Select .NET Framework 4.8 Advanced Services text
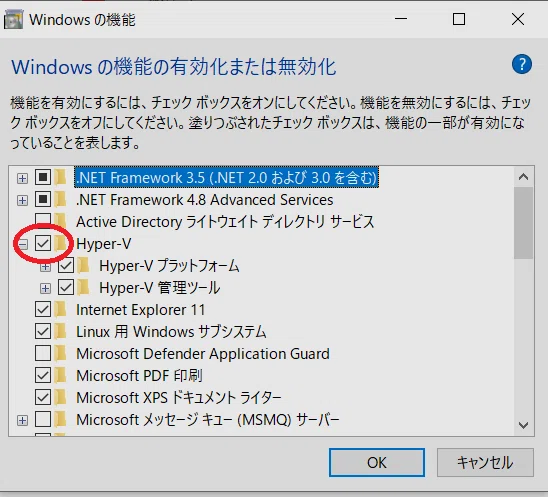548x497 pixels. click(x=205, y=200)
